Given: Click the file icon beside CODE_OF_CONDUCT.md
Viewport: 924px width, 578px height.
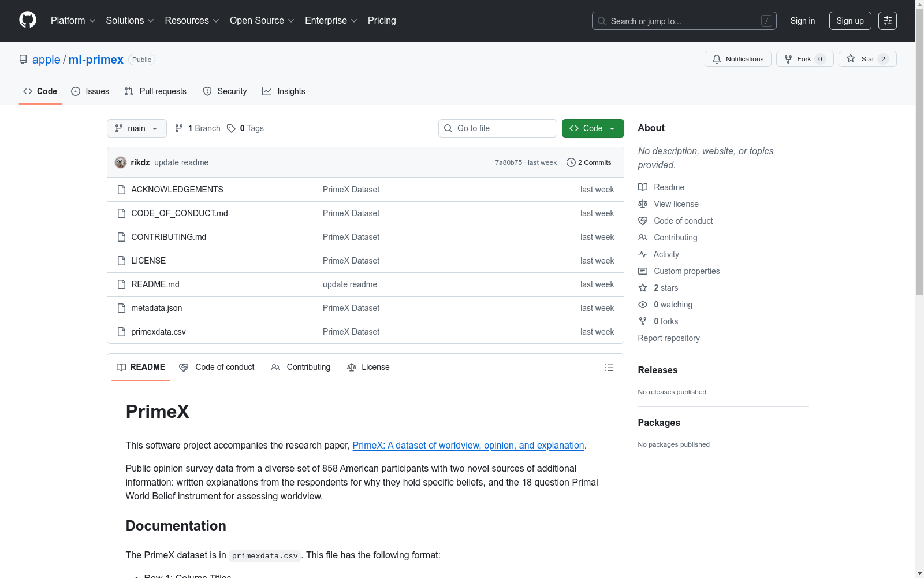Looking at the screenshot, I should point(121,213).
